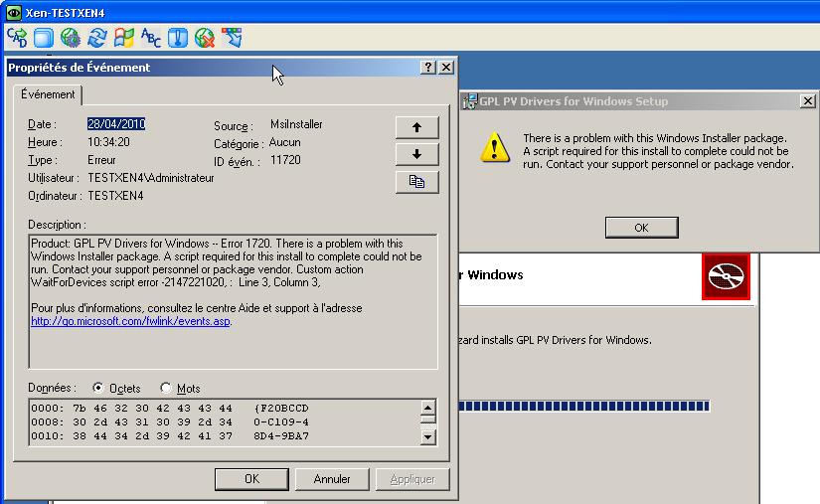
Task: Refresh the remote screen
Action: 97,38
